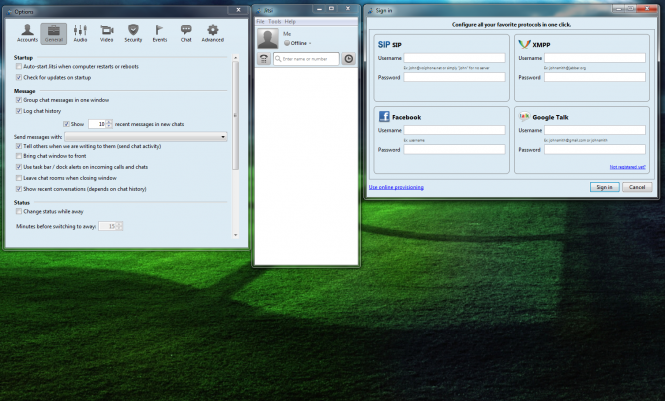Screen dimensions: 665x401
Task: Open the Advanced settings tab
Action: pyautogui.click(x=212, y=33)
